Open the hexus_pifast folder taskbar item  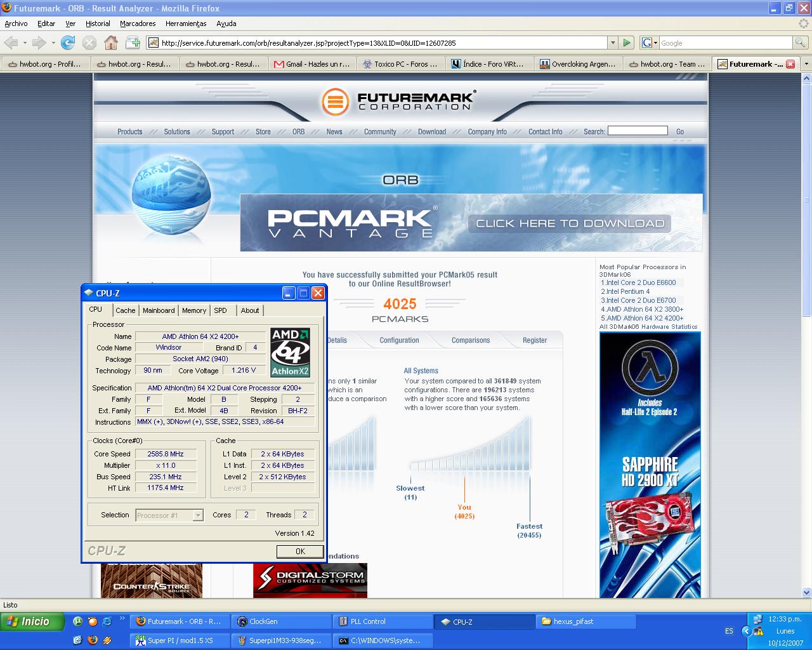point(586,621)
